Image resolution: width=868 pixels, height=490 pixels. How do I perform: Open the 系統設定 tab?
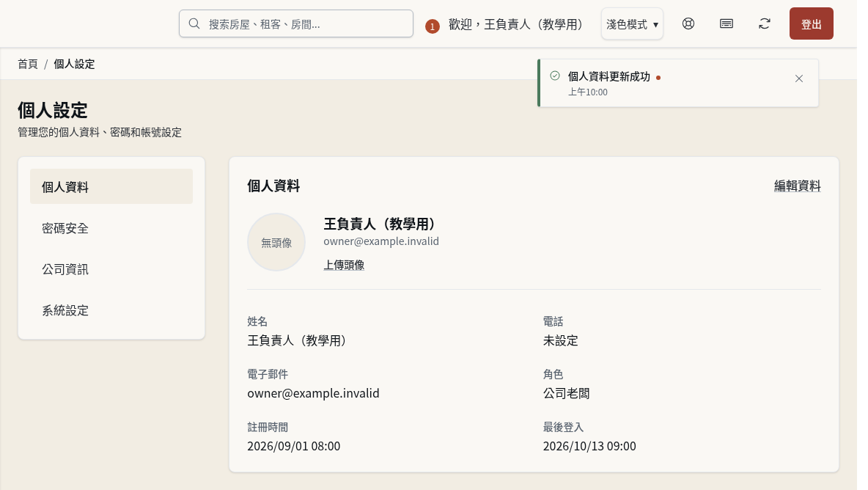tap(111, 310)
